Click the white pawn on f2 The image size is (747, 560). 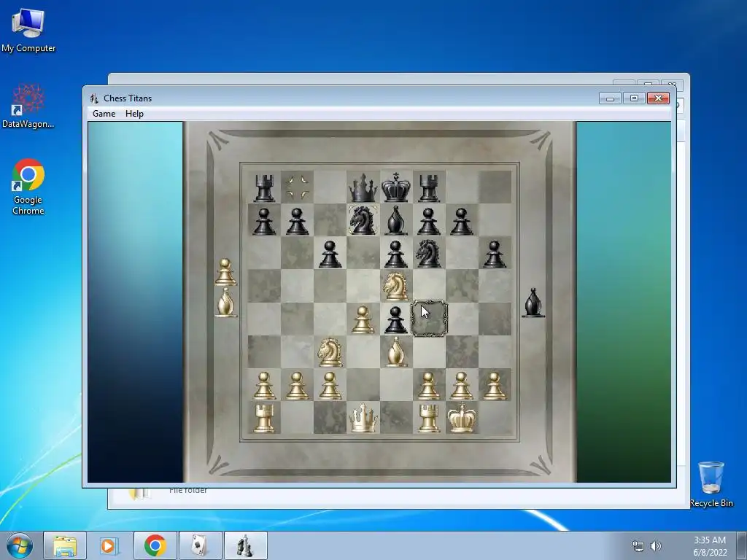[429, 385]
